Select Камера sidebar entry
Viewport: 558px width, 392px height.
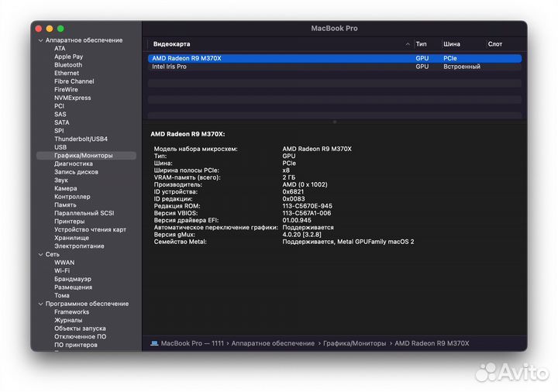pyautogui.click(x=65, y=188)
